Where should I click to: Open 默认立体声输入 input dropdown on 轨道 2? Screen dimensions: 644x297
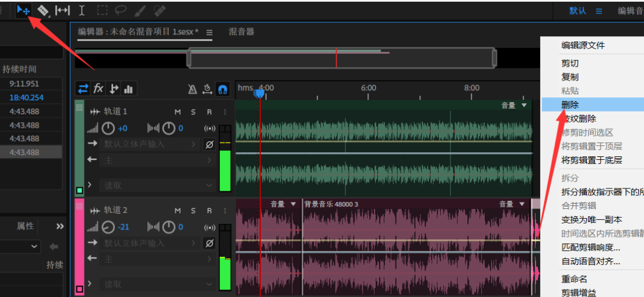[x=150, y=243]
